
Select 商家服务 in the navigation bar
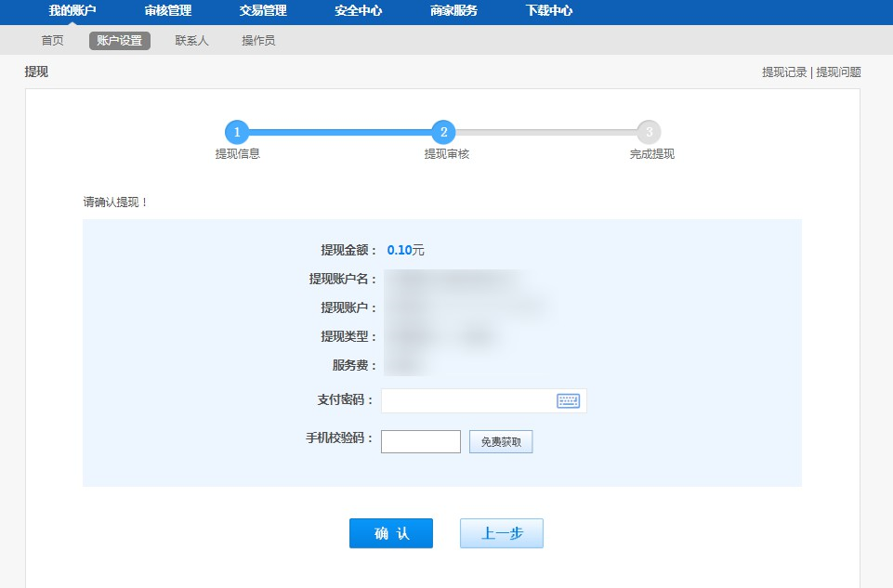[453, 11]
